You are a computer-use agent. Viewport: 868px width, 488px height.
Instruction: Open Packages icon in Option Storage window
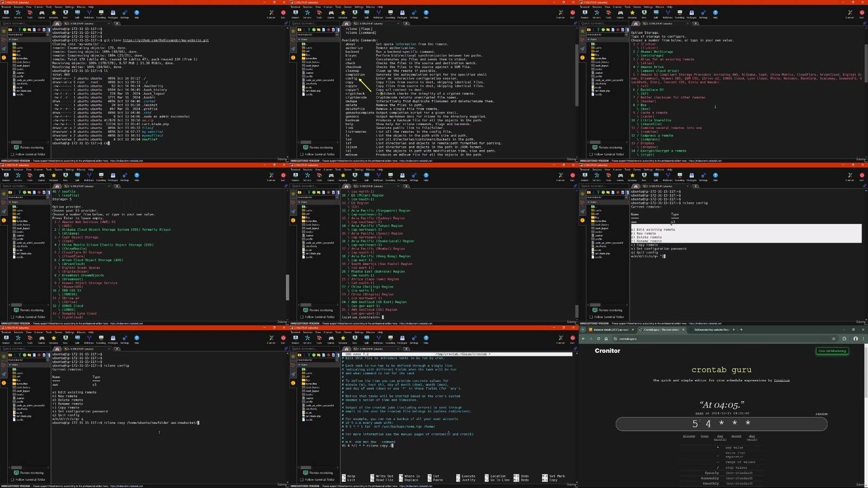[692, 13]
